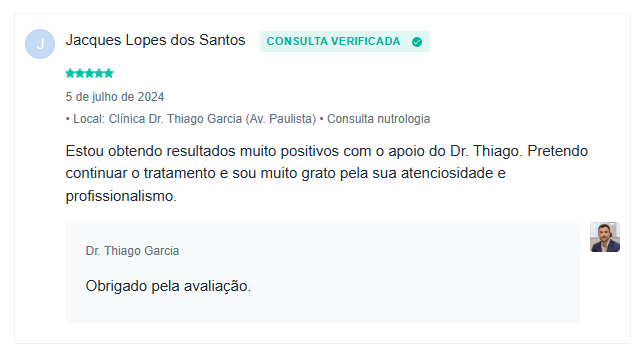Image resolution: width=644 pixels, height=360 pixels.
Task: Click the five-star rating
Action: (89, 73)
